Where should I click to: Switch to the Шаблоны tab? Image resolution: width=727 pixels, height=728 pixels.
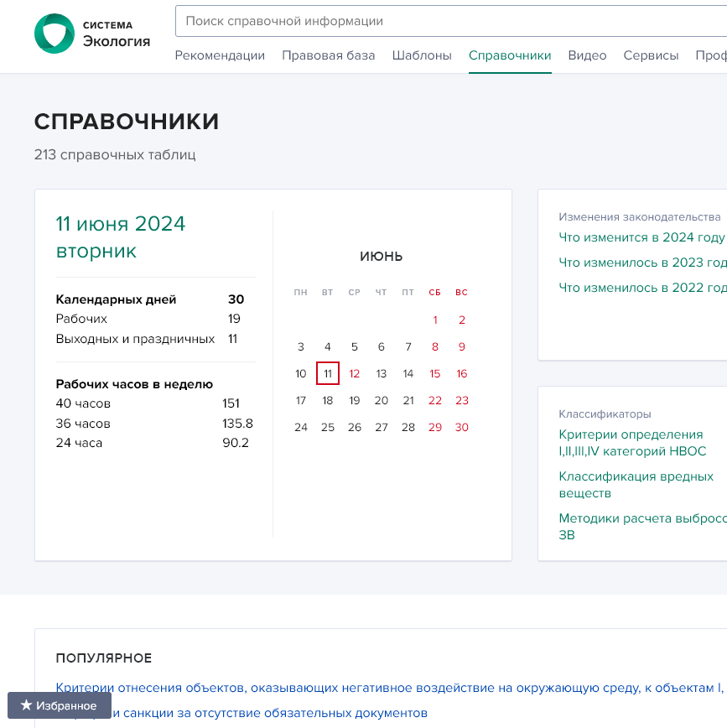tap(421, 55)
